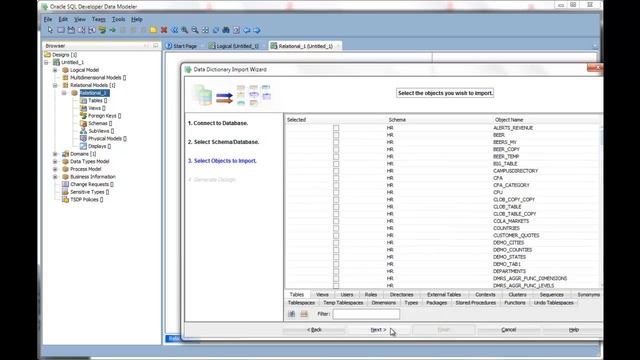Tick the checkbox for DEPARTMENTS

336,271
